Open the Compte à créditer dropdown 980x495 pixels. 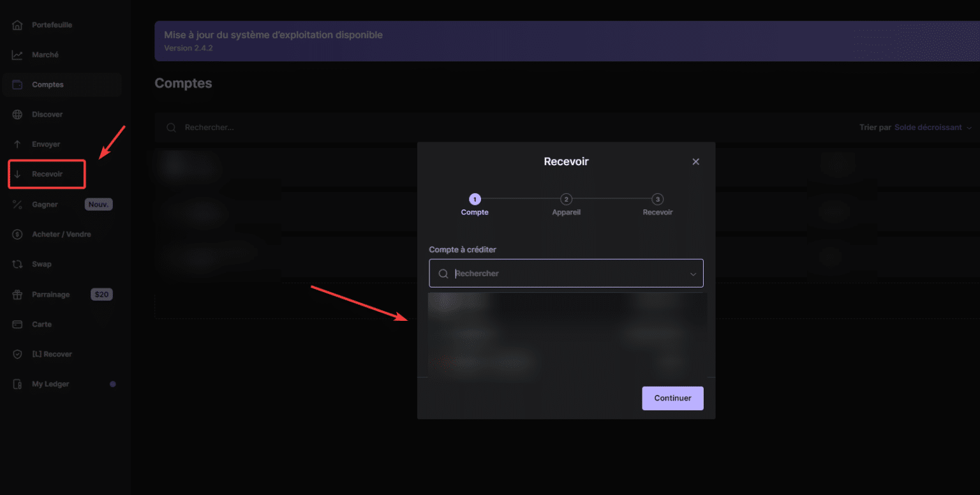[x=566, y=273]
